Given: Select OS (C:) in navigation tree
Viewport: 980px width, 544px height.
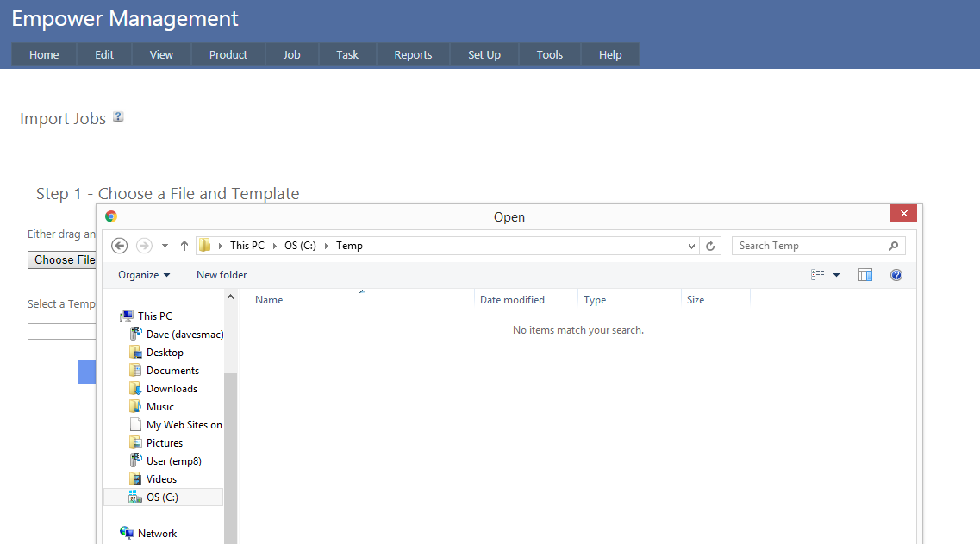Looking at the screenshot, I should 162,497.
